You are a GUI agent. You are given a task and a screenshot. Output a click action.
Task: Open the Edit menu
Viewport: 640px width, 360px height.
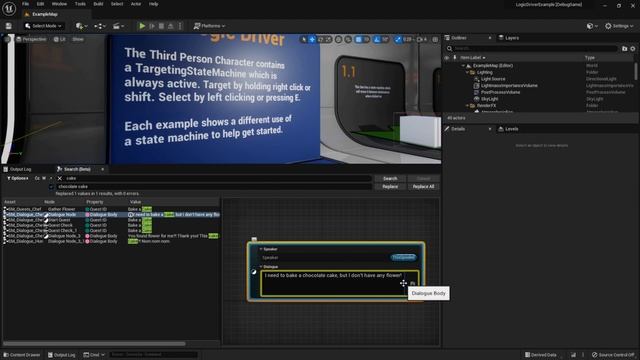click(40, 4)
